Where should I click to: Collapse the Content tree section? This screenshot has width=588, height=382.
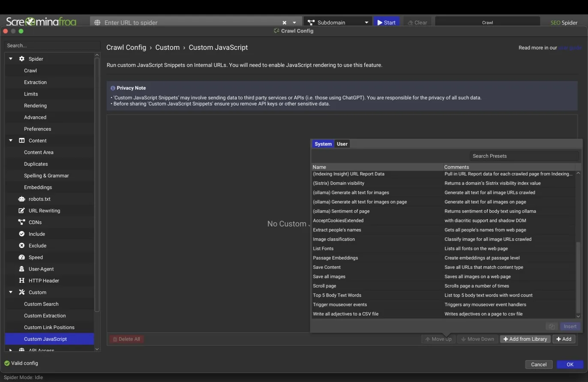point(11,141)
